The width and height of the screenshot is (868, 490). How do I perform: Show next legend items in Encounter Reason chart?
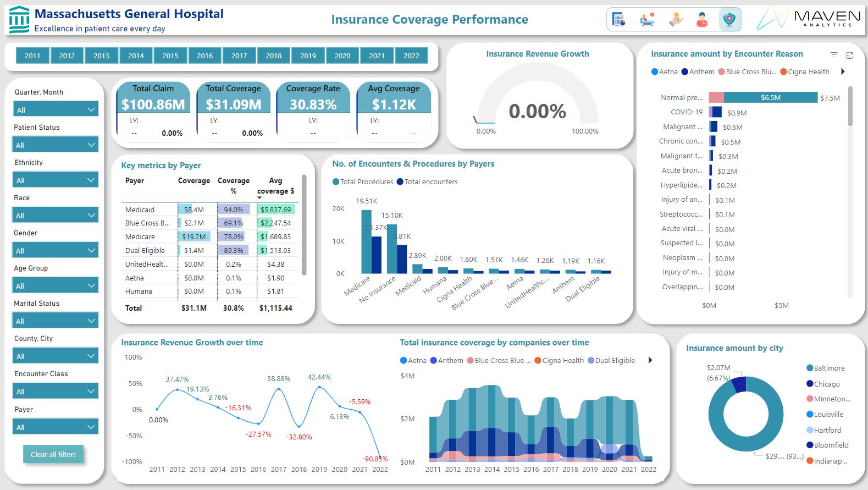(843, 71)
